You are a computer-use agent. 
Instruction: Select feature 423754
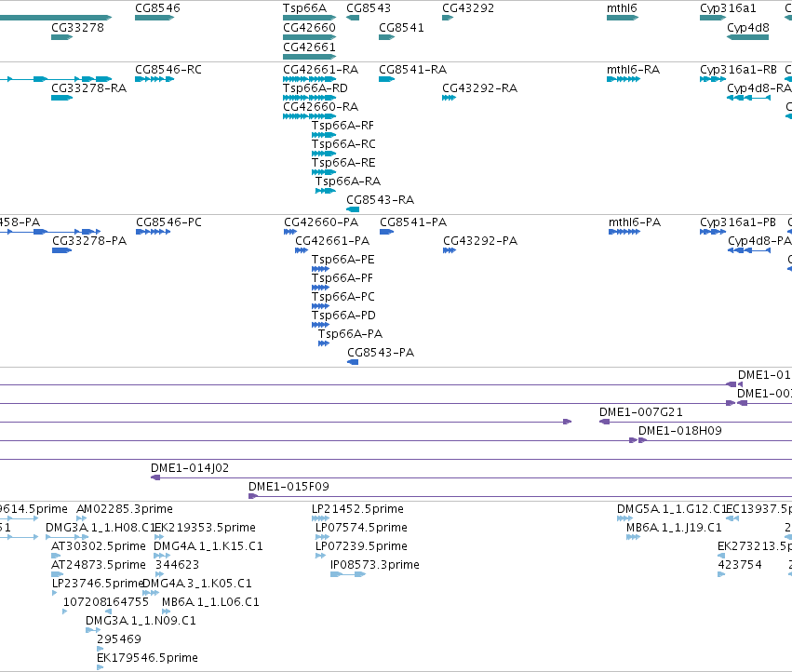(x=721, y=574)
